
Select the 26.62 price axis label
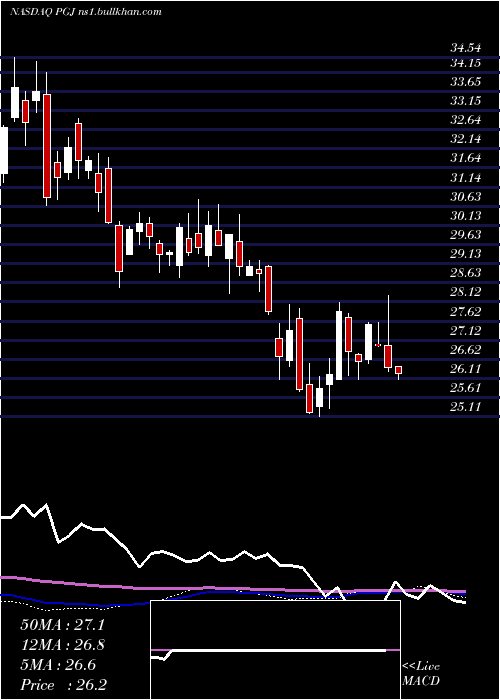[x=466, y=350]
